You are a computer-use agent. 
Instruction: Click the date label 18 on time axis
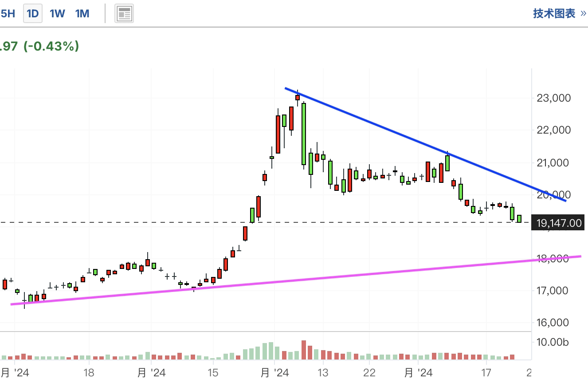coord(89,373)
